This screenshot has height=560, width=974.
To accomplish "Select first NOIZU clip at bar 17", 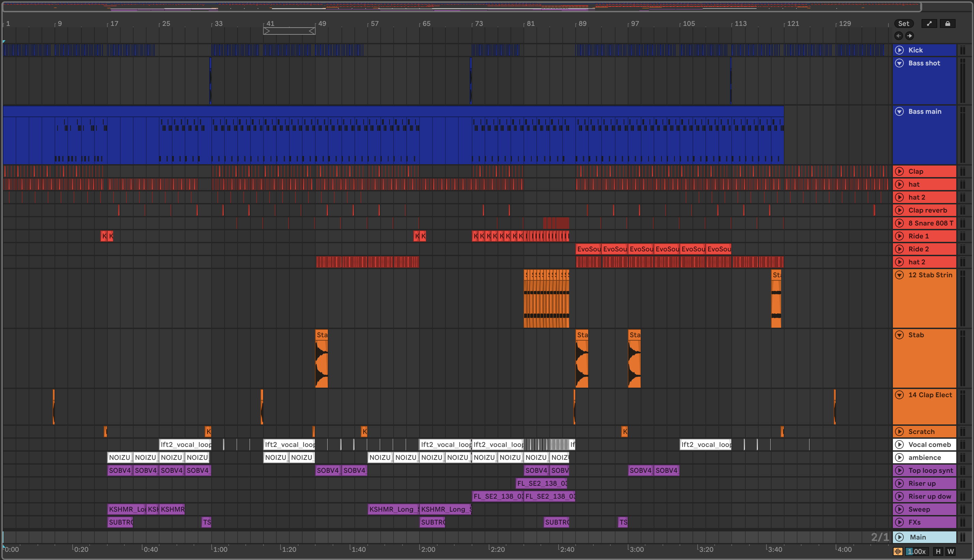I will (x=120, y=458).
